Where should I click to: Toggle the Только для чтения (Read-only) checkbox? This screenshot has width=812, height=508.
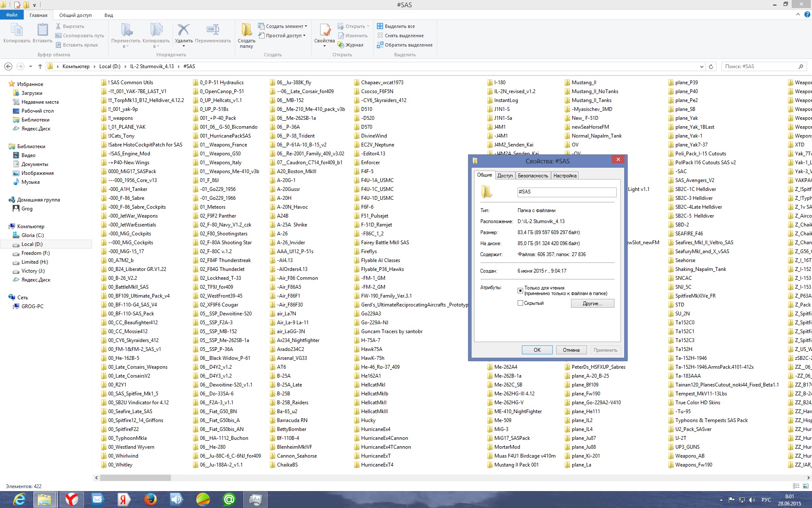520,290
